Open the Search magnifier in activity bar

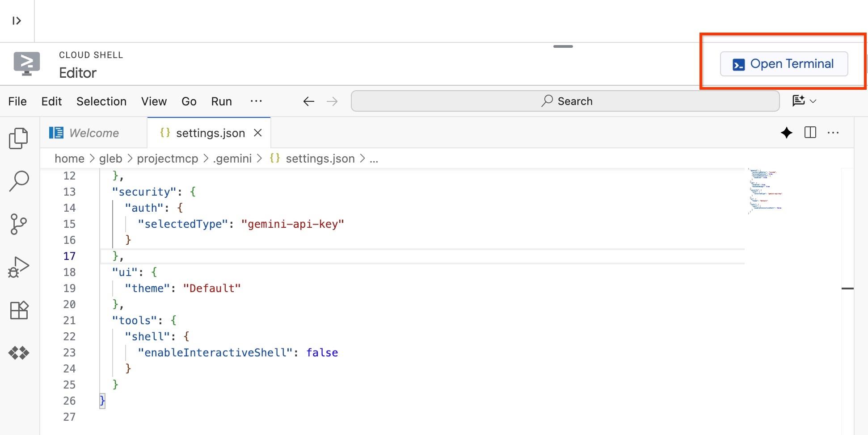coord(19,181)
